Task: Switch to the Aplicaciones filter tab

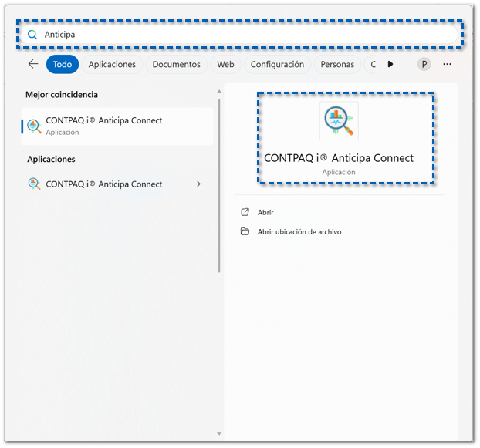Action: click(112, 64)
